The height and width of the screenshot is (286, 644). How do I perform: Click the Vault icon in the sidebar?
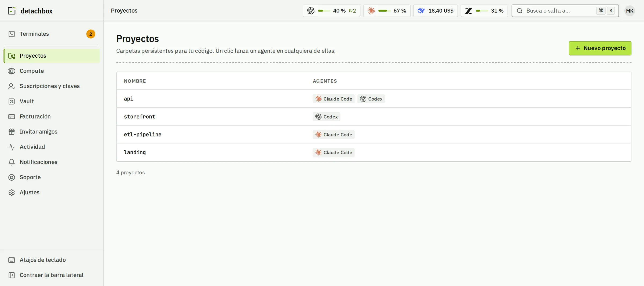(12, 101)
